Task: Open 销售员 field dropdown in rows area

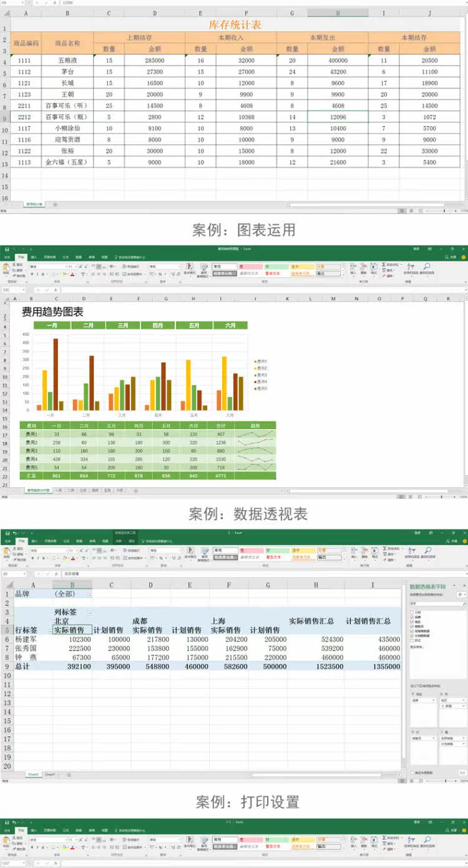Action: coord(434,738)
